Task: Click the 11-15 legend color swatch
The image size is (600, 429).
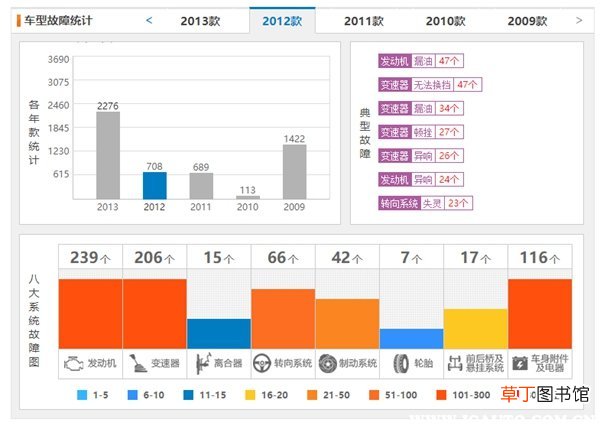Action: coord(188,395)
